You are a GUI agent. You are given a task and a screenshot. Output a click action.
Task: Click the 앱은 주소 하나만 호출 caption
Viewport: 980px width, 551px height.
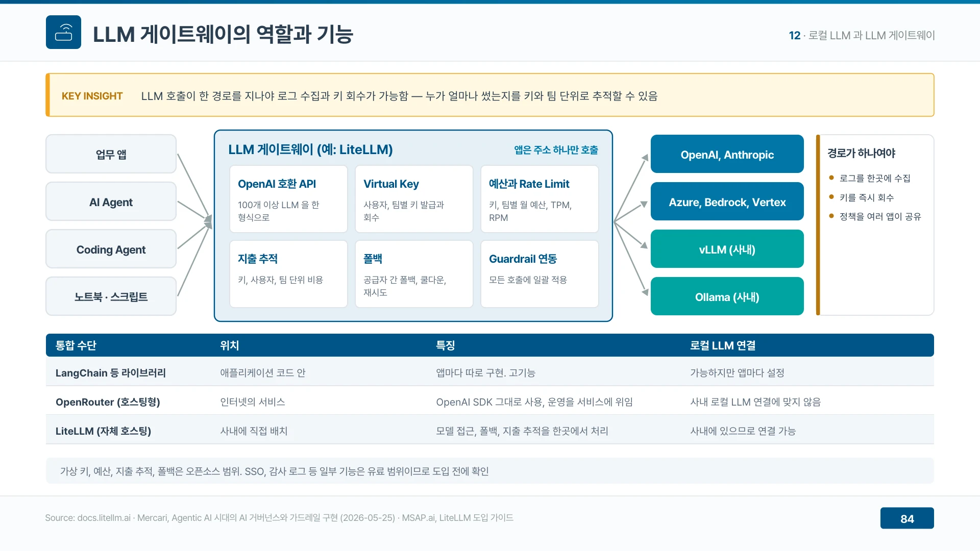pyautogui.click(x=556, y=150)
